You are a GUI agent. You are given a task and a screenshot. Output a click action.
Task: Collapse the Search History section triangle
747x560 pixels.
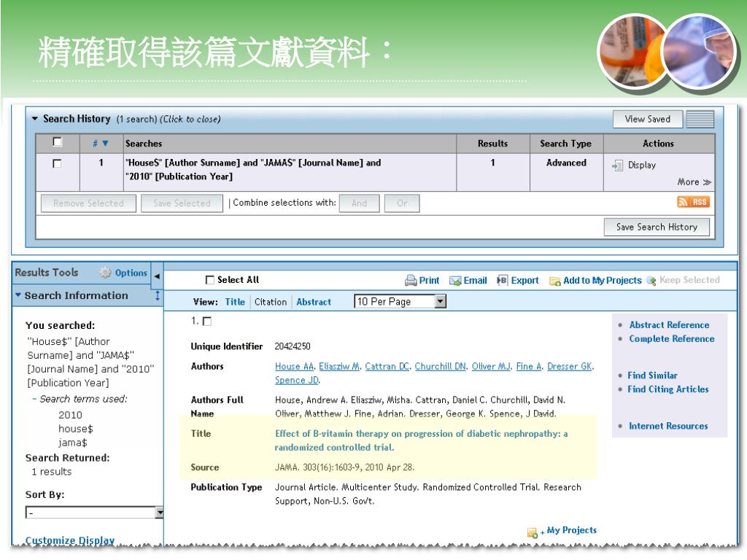(35, 119)
